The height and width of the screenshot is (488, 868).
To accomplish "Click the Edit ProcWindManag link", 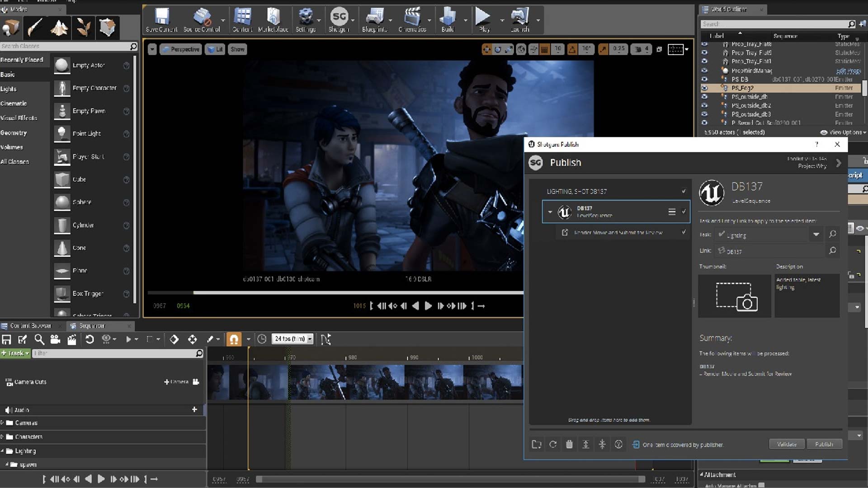I will coord(849,71).
